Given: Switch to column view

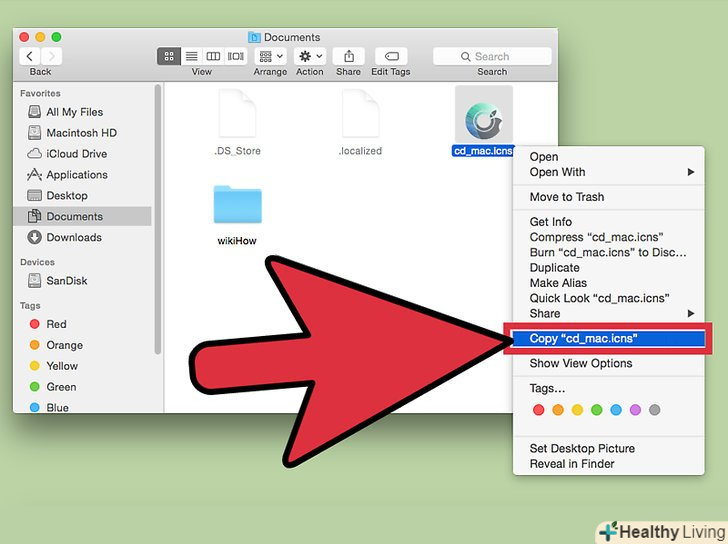Looking at the screenshot, I should pyautogui.click(x=213, y=57).
